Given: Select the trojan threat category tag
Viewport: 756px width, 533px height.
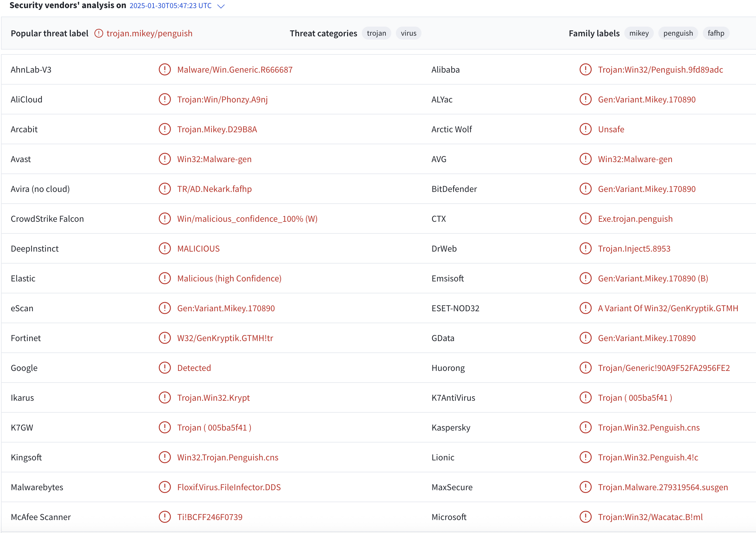Looking at the screenshot, I should coord(376,33).
